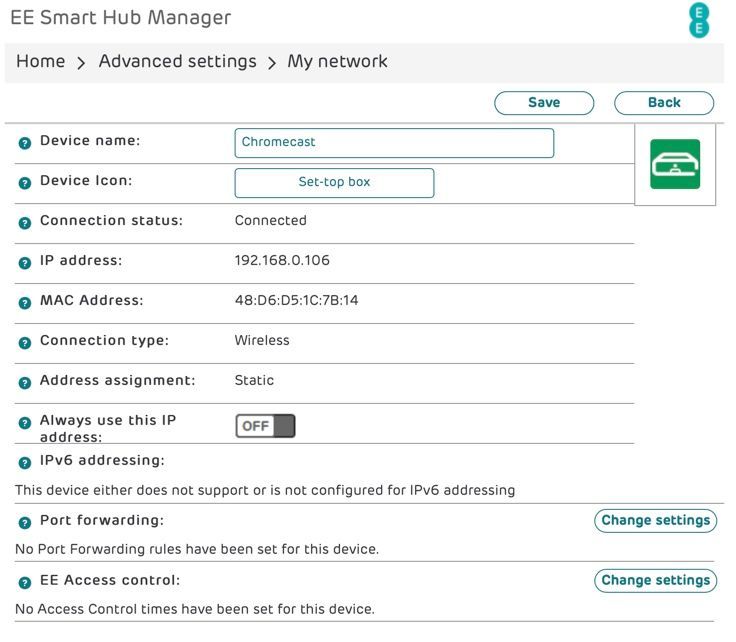736x642 pixels.
Task: Click the green set-top box device icon
Action: [x=675, y=164]
